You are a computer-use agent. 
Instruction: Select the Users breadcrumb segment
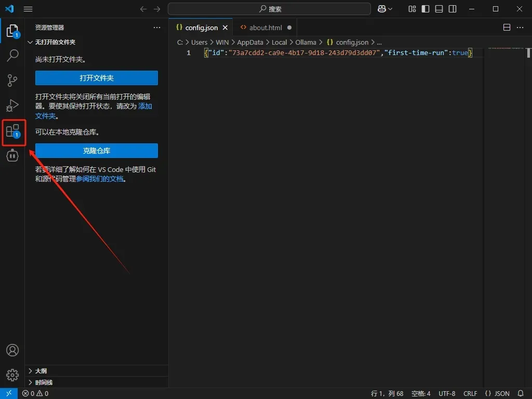click(199, 43)
